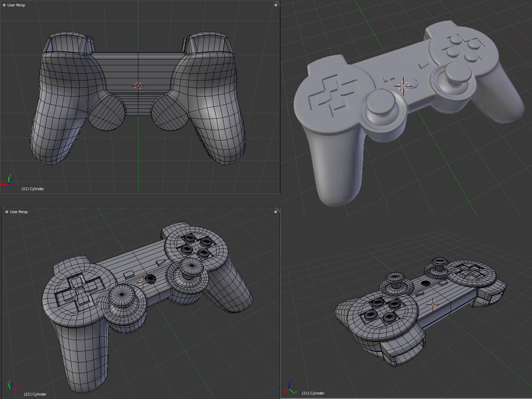The width and height of the screenshot is (532, 399).
Task: Click the 3D cursor in bottom-left viewport
Action: [x=144, y=282]
